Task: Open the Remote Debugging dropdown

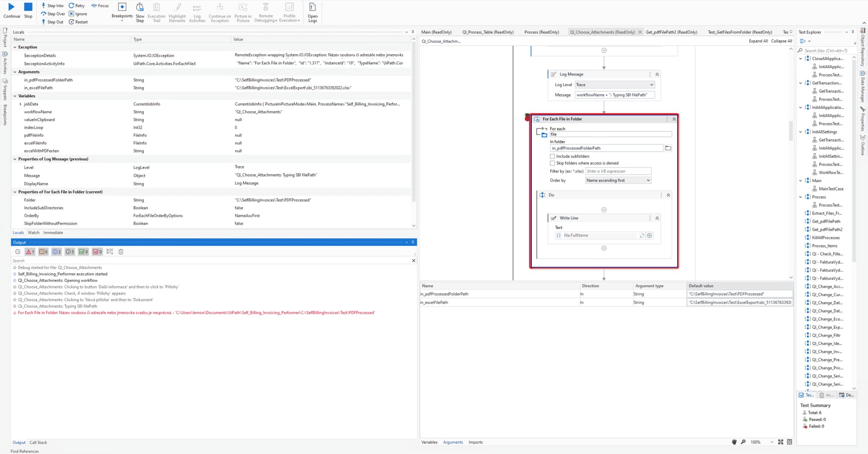Action: 266,12
